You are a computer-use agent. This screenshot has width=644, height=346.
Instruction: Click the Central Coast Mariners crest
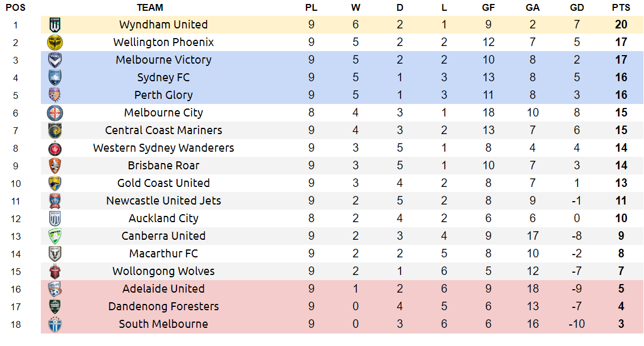click(55, 130)
